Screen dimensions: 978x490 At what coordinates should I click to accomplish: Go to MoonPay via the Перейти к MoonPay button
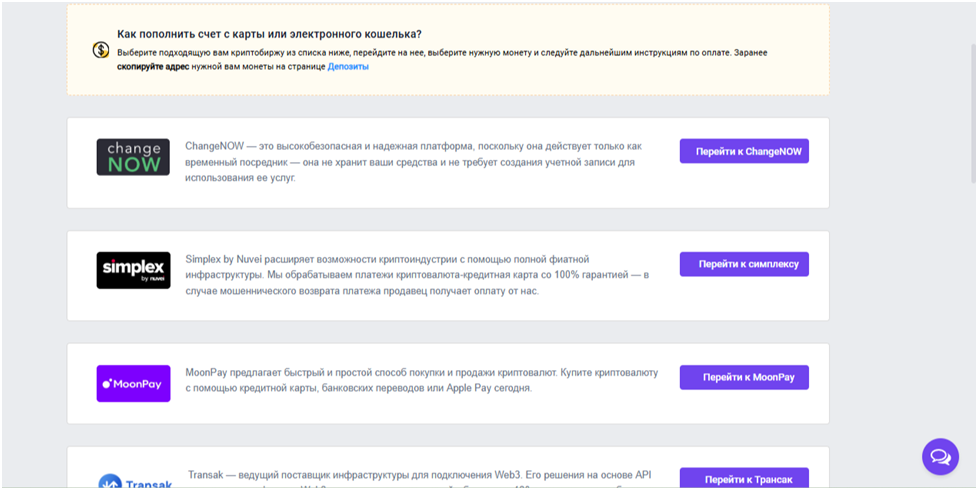click(744, 377)
